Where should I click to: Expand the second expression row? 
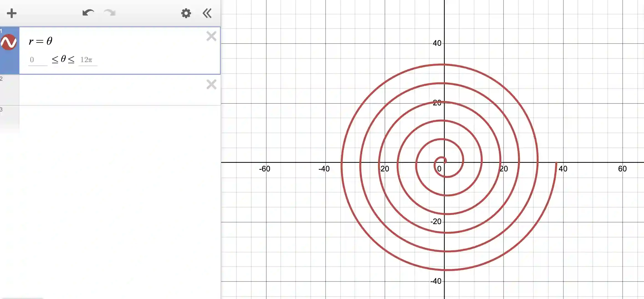pos(111,90)
